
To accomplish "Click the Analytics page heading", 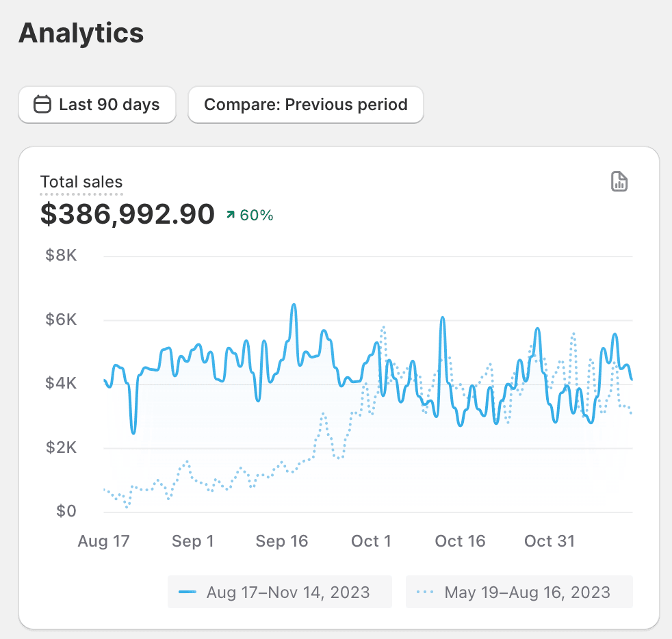I will (x=81, y=33).
